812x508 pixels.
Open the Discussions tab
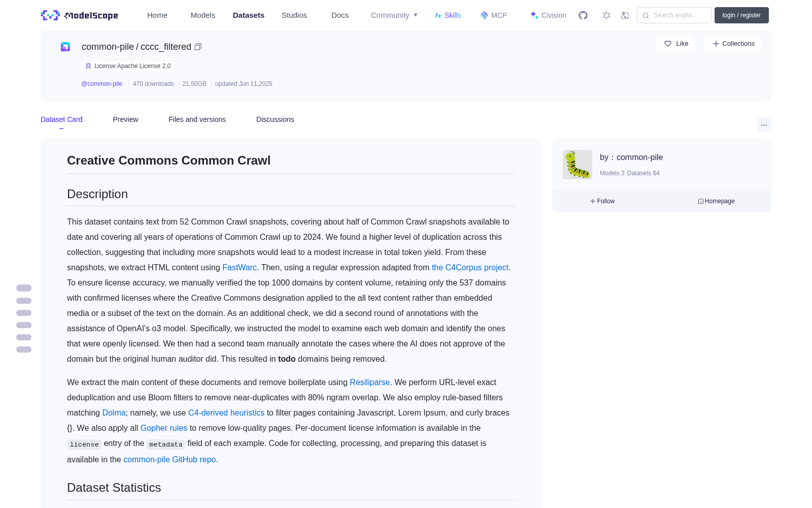coord(275,119)
